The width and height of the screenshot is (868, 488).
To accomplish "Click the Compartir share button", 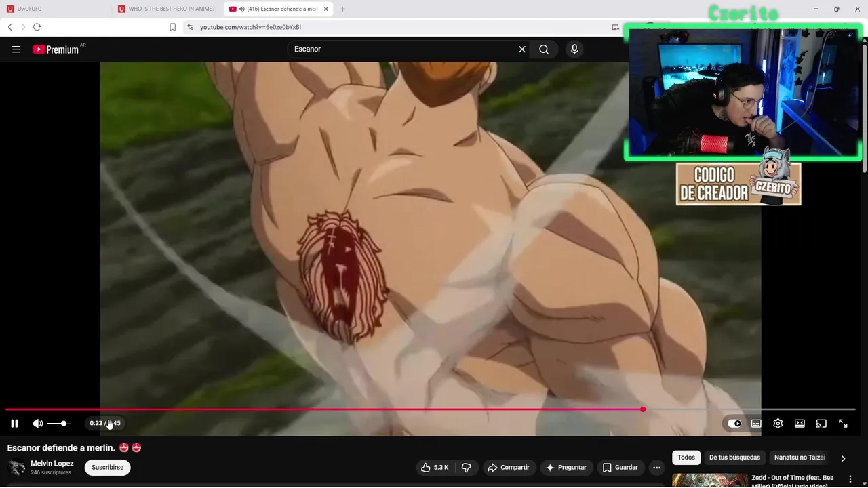I will tap(509, 468).
